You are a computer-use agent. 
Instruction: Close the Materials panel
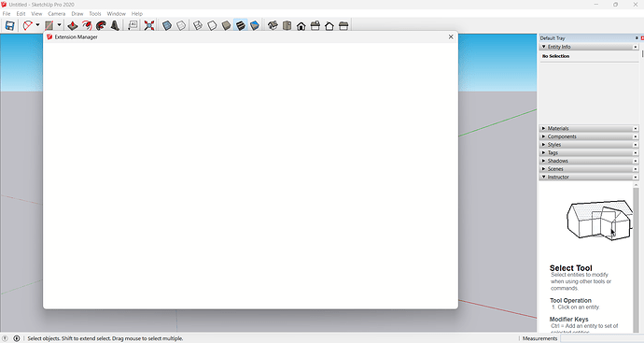pyautogui.click(x=636, y=128)
